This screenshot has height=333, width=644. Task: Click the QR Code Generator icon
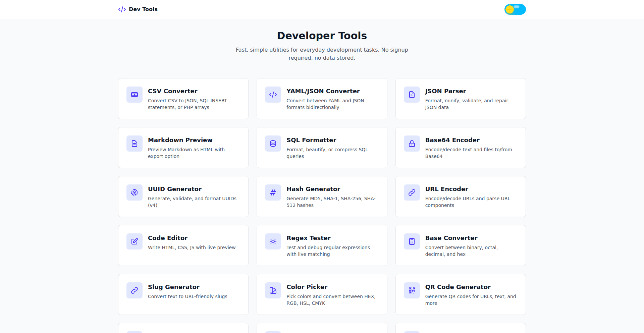[412, 290]
